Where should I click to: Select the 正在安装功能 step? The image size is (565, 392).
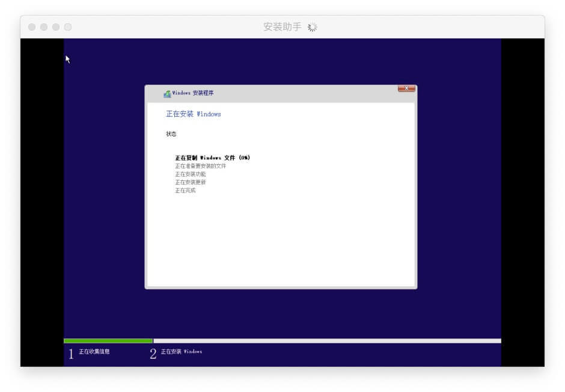coord(191,174)
